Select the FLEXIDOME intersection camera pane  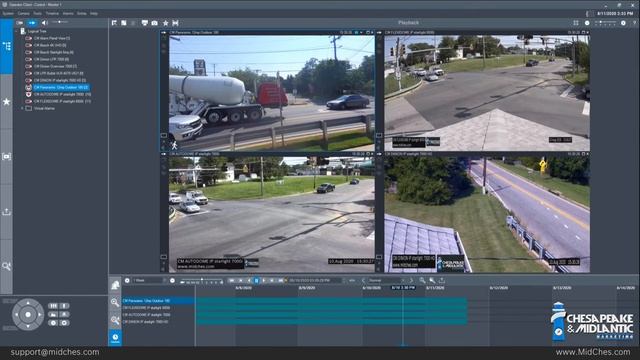pyautogui.click(x=487, y=93)
